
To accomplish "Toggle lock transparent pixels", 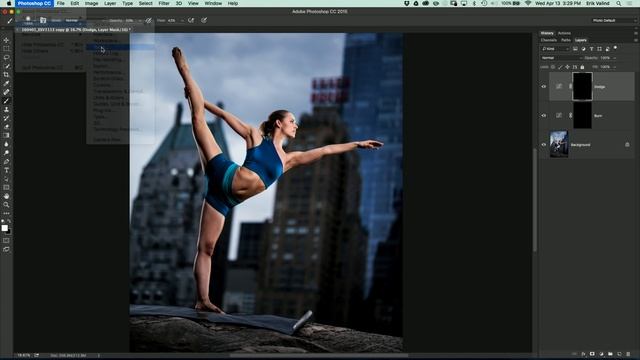I will click(x=553, y=67).
